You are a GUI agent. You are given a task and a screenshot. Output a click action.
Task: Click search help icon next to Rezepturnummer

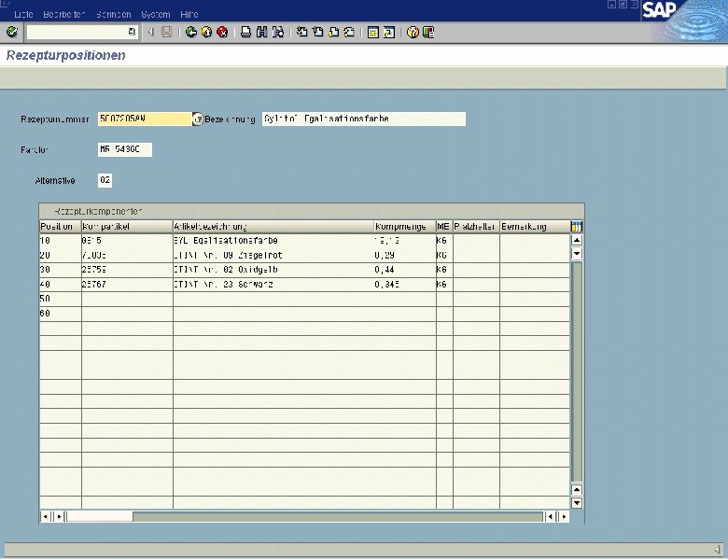[198, 119]
